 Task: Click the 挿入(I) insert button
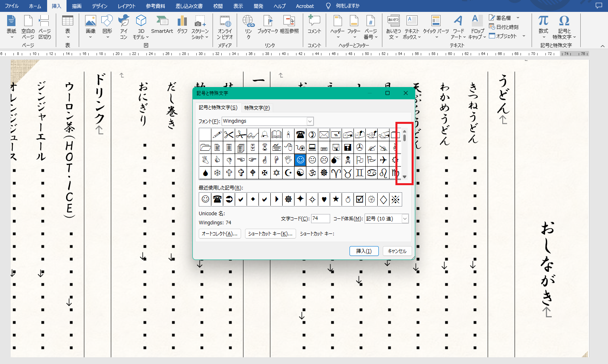pos(364,251)
